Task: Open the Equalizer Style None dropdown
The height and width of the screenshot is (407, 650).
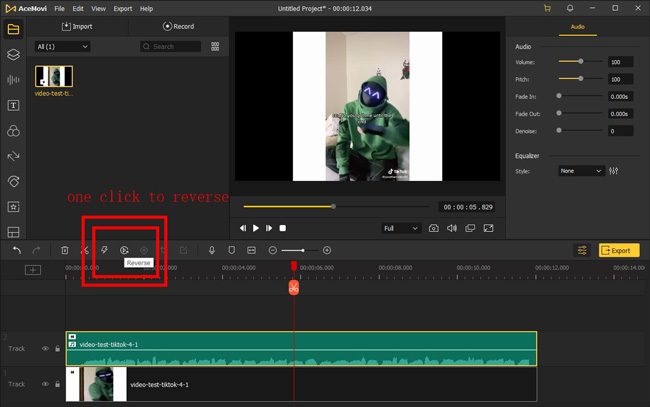Action: [x=581, y=171]
